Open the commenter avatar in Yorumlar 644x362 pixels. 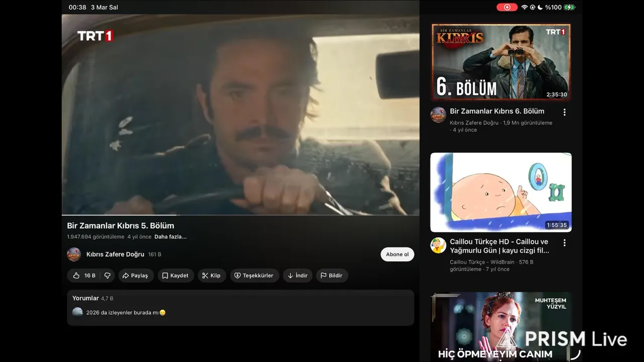tap(77, 312)
